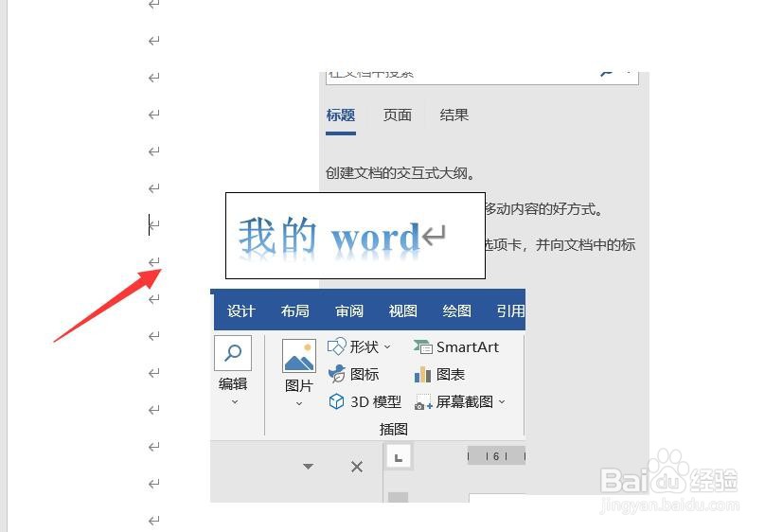
Task: Click the 图片 picture icon
Action: click(298, 356)
